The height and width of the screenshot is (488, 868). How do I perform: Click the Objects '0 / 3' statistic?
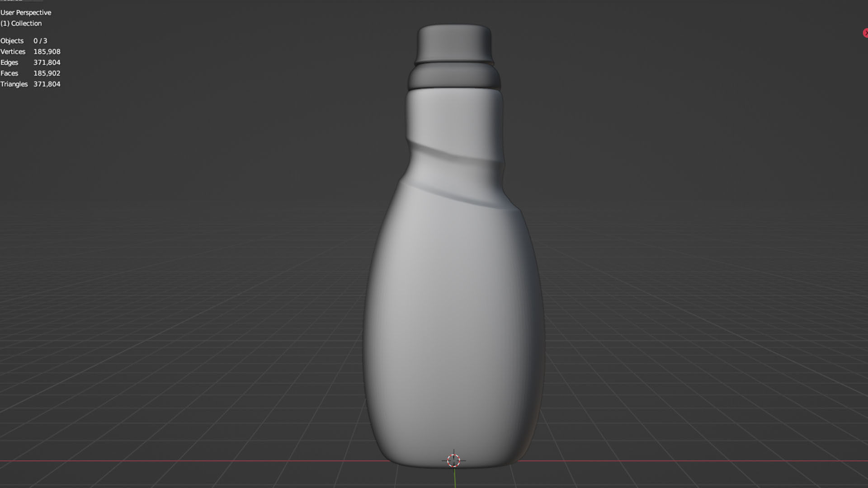pos(40,41)
